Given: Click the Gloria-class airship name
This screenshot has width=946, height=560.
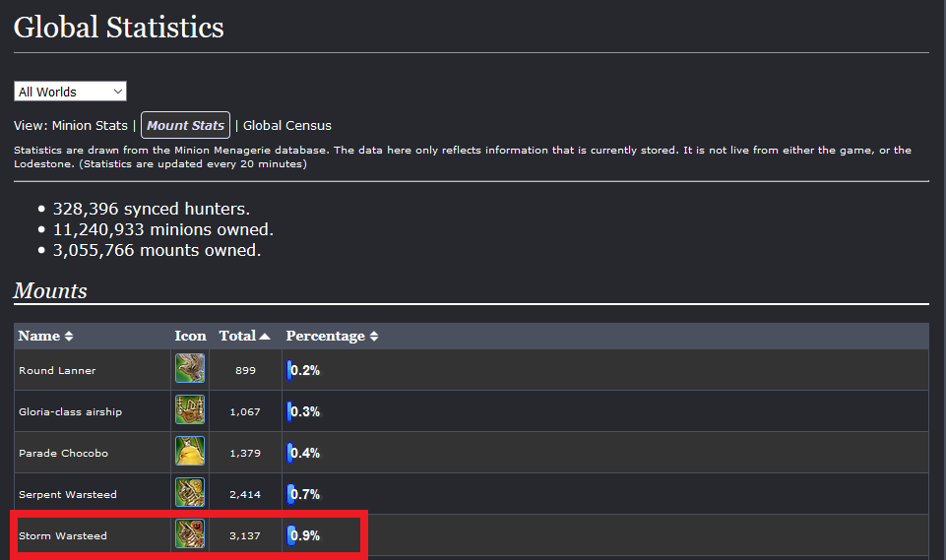Looking at the screenshot, I should tap(71, 411).
